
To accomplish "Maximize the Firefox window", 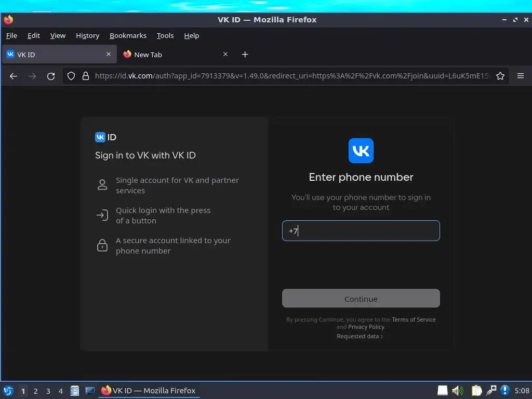I will click(515, 20).
